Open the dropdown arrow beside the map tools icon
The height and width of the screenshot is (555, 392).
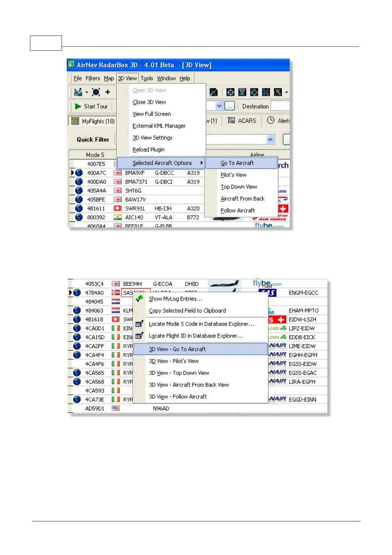point(87,92)
